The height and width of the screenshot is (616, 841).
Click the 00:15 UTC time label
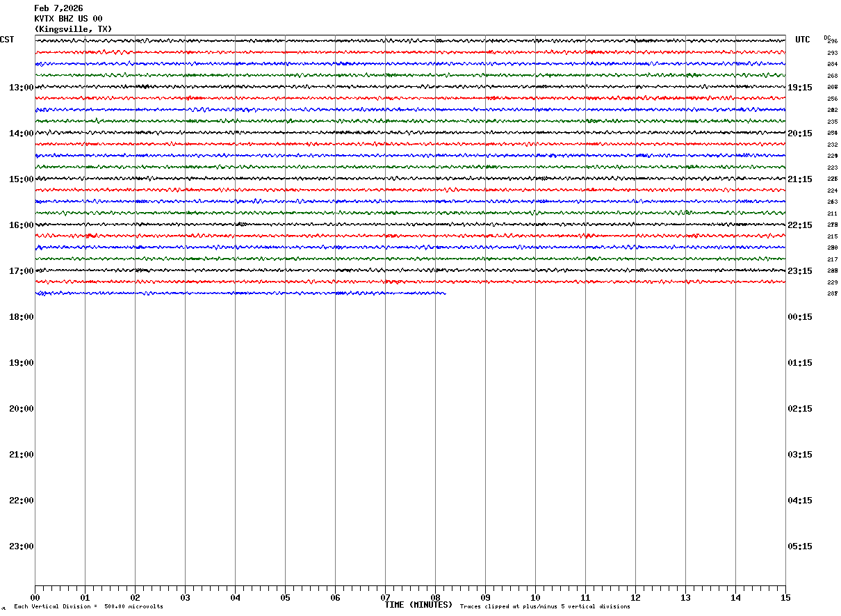click(x=800, y=317)
